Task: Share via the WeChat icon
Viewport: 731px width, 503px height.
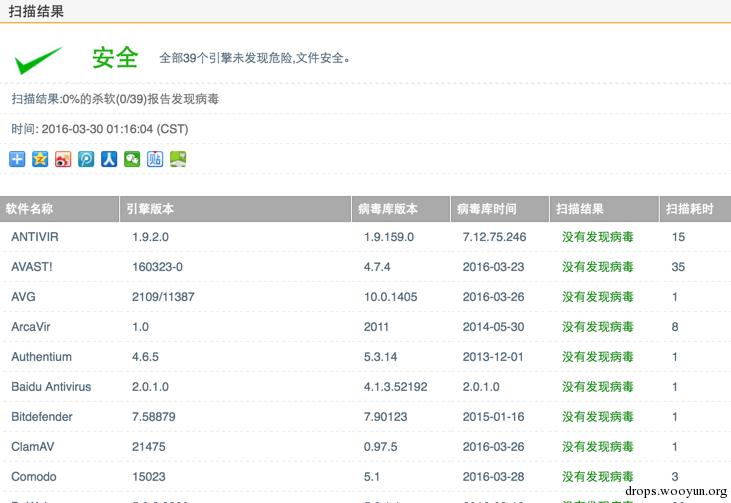Action: 132,159
